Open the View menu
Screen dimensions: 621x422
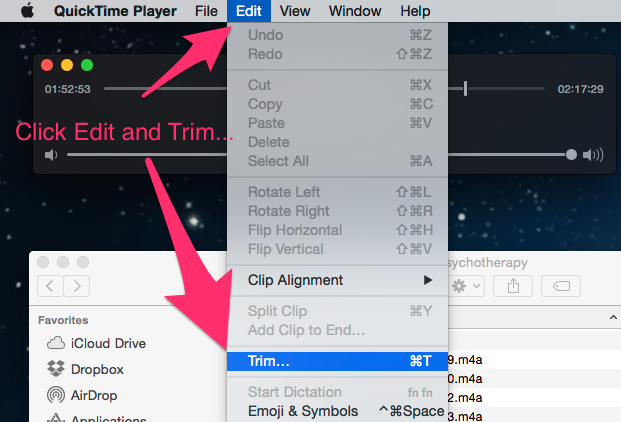(295, 11)
